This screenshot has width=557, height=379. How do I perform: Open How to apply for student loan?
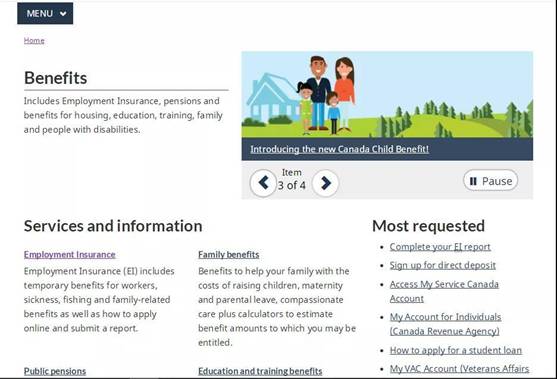(x=456, y=350)
